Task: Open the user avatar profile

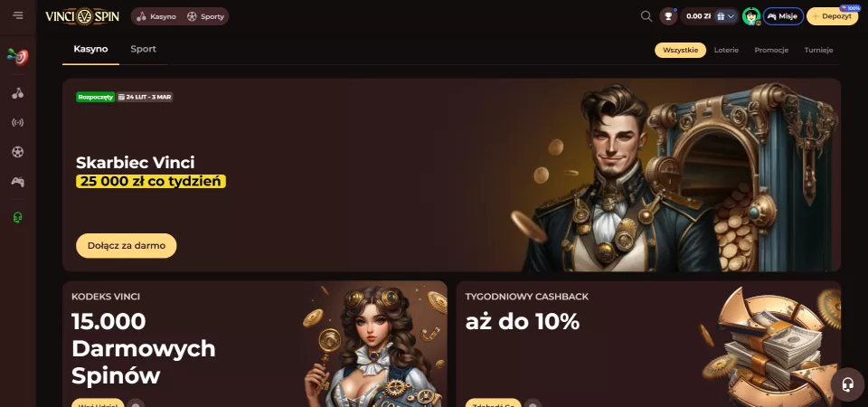Action: [x=751, y=16]
